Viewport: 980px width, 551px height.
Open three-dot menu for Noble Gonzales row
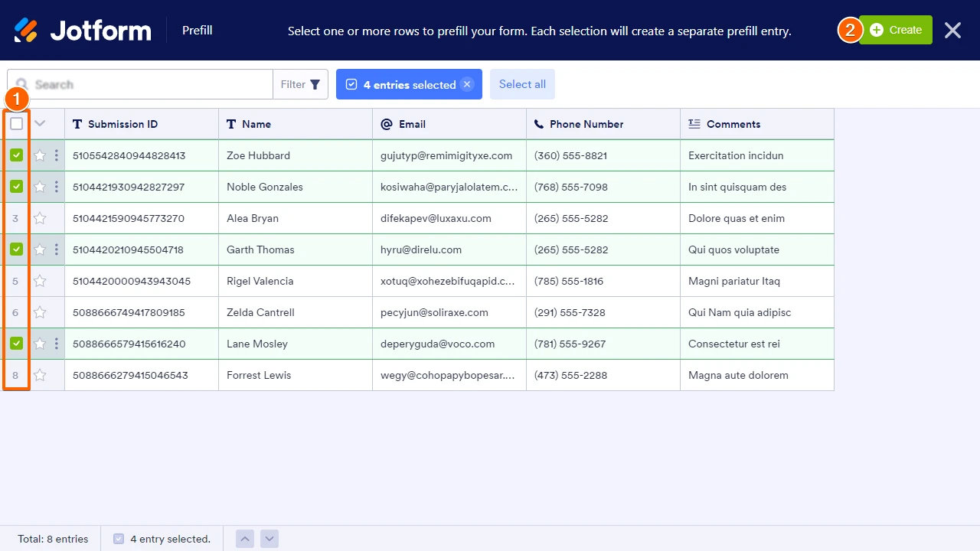point(56,187)
